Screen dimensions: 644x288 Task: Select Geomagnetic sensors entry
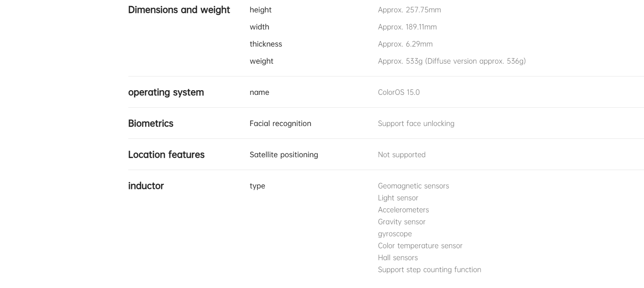tap(414, 186)
